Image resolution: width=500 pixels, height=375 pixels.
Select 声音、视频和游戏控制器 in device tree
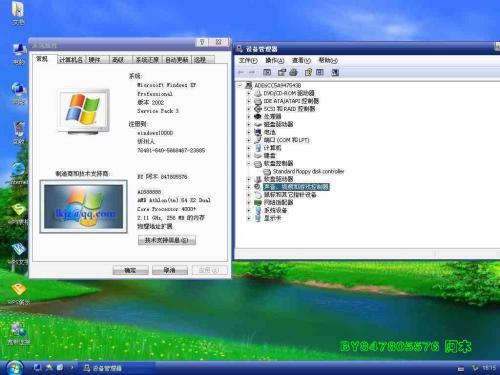[296, 187]
